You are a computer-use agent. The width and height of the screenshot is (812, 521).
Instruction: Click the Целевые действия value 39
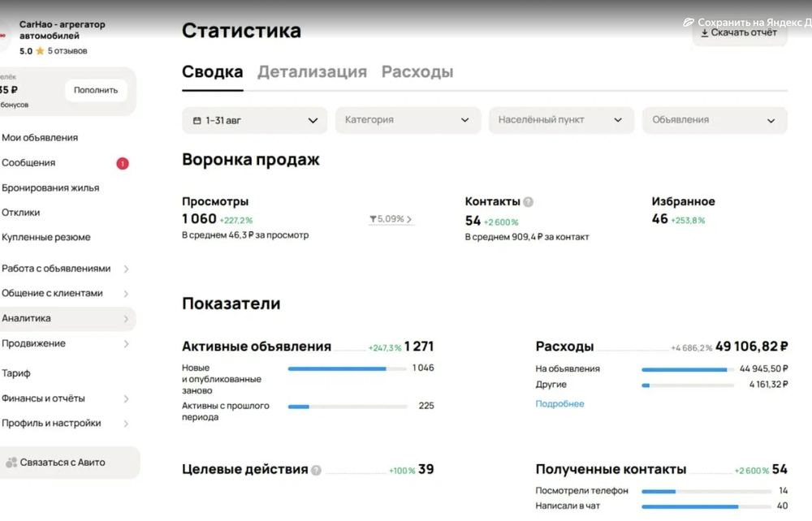coord(425,469)
